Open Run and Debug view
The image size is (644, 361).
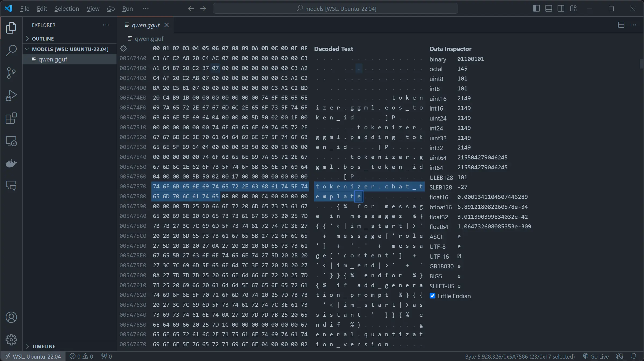[x=11, y=96]
